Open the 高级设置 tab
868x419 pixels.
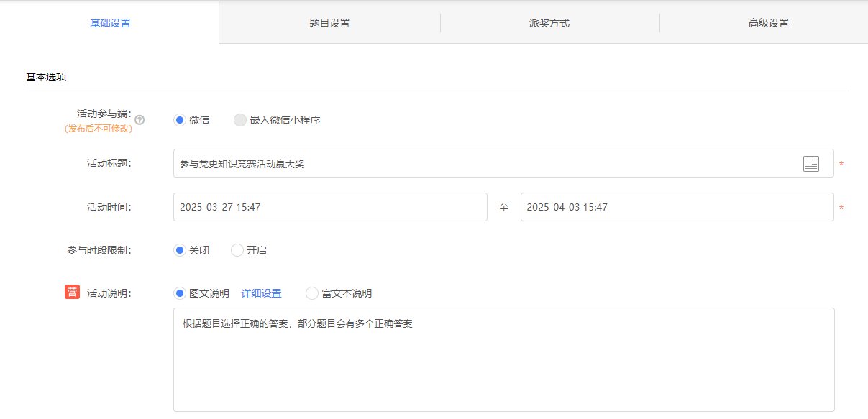[x=769, y=23]
